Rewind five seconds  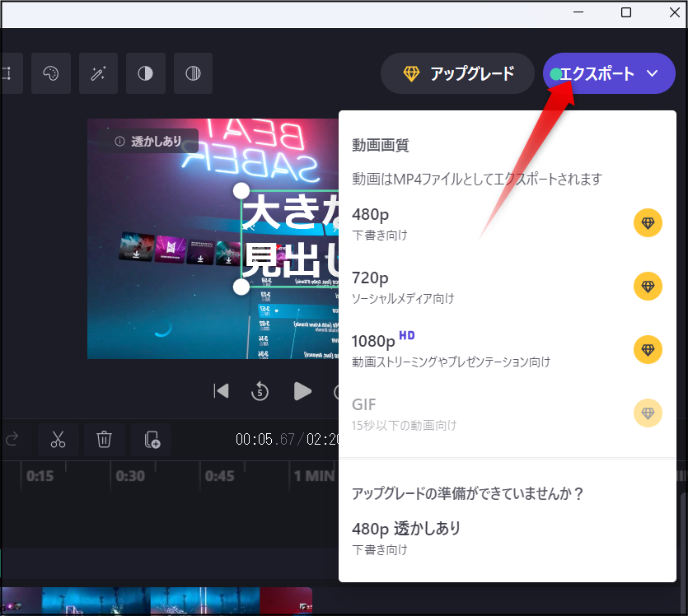[260, 391]
